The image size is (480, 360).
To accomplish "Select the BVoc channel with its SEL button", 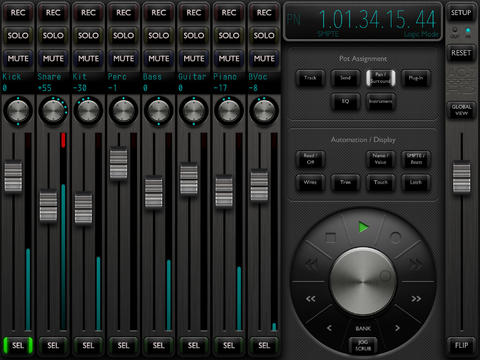I will click(264, 345).
